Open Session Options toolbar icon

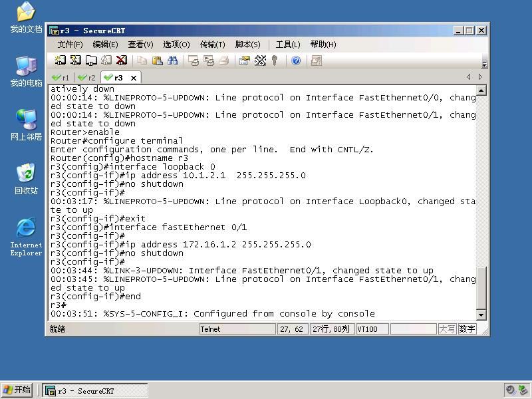point(245,61)
